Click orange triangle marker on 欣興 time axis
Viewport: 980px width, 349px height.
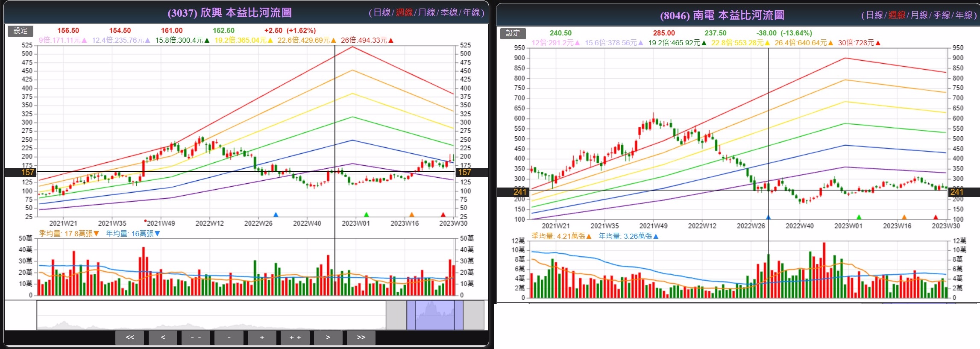412,214
